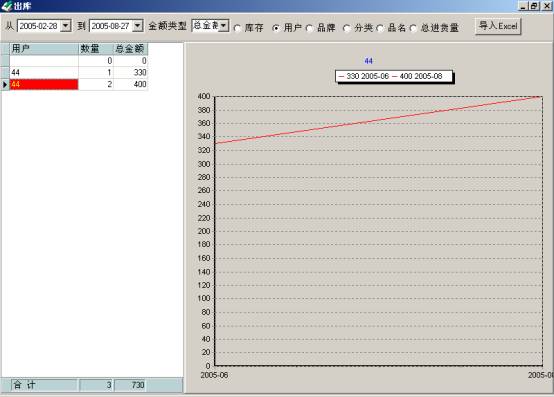Open the end date 2005-08-27 dropdown
554x397 pixels.
point(138,26)
